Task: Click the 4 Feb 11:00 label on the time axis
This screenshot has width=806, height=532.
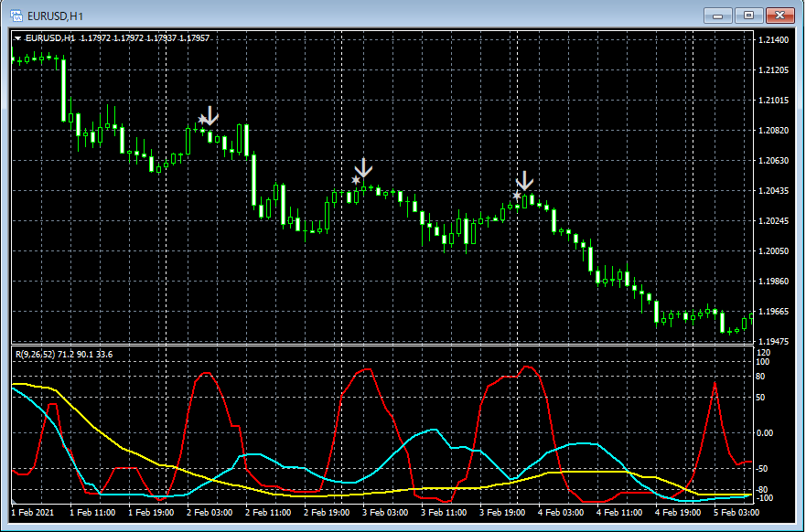Action: click(x=619, y=513)
